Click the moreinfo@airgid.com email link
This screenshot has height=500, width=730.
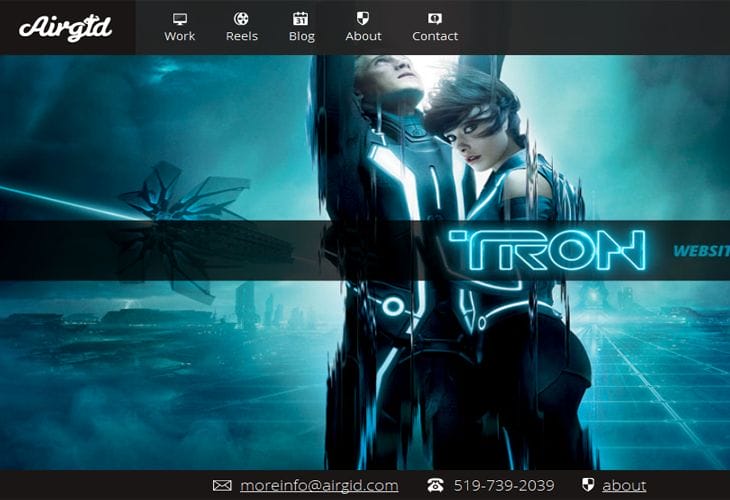point(319,486)
